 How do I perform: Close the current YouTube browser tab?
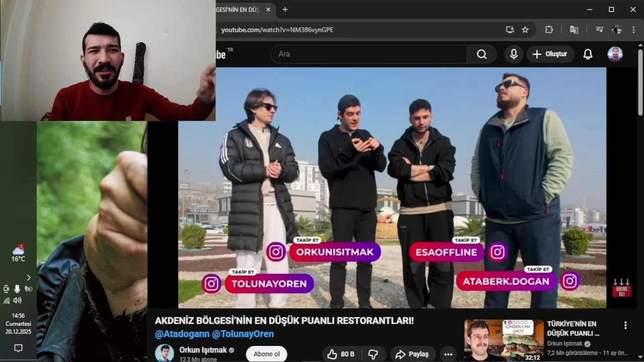tap(268, 10)
